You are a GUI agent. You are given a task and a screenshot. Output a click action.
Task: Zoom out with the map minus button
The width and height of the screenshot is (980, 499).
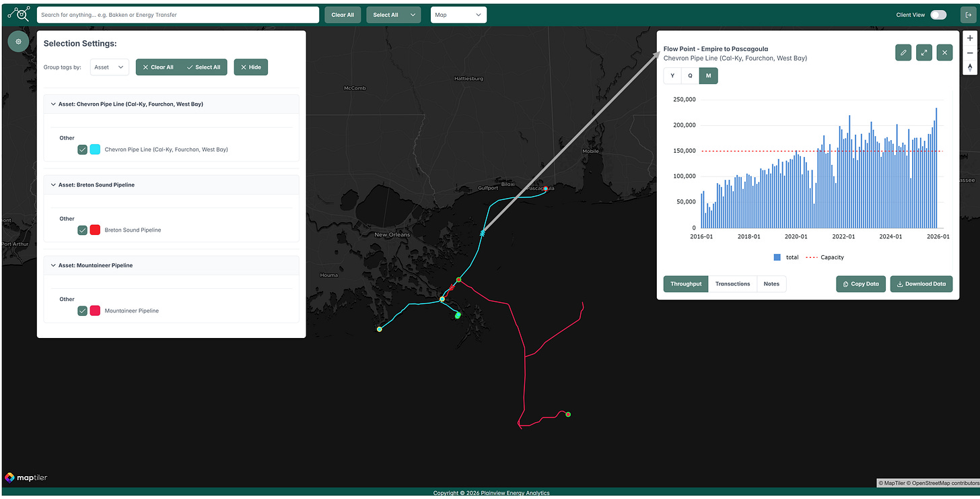pyautogui.click(x=970, y=53)
